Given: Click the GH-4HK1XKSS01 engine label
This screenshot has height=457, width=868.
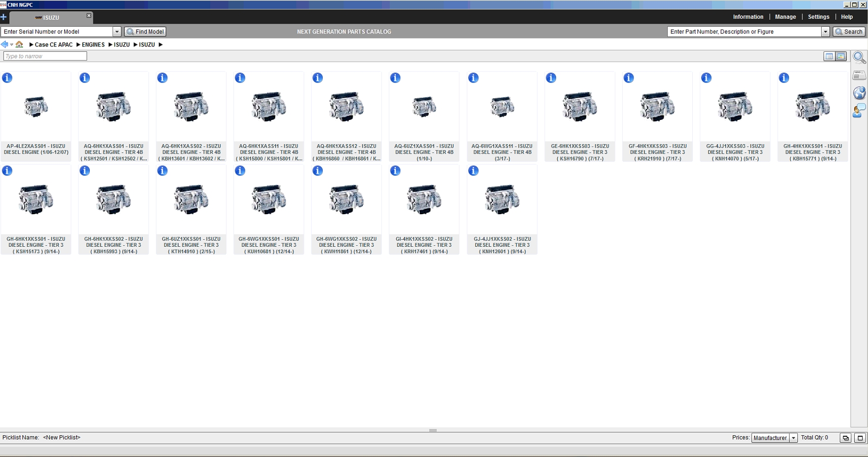Looking at the screenshot, I should click(813, 152).
